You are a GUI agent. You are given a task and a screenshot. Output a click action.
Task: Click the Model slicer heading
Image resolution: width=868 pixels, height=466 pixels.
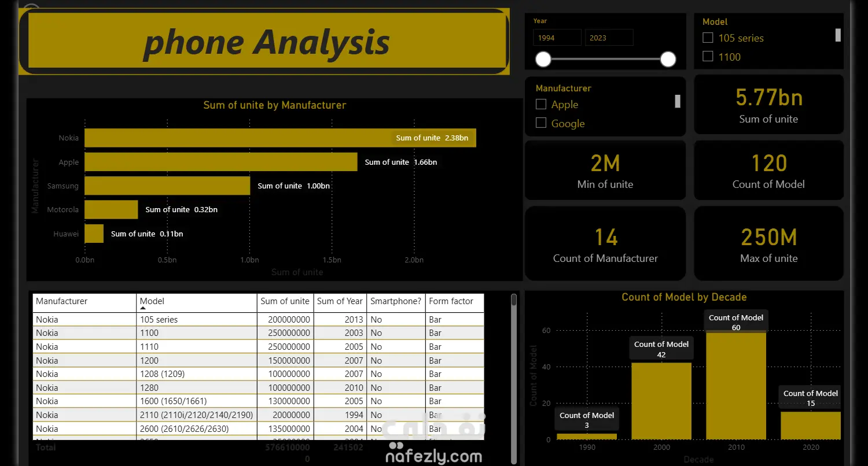[x=715, y=22]
